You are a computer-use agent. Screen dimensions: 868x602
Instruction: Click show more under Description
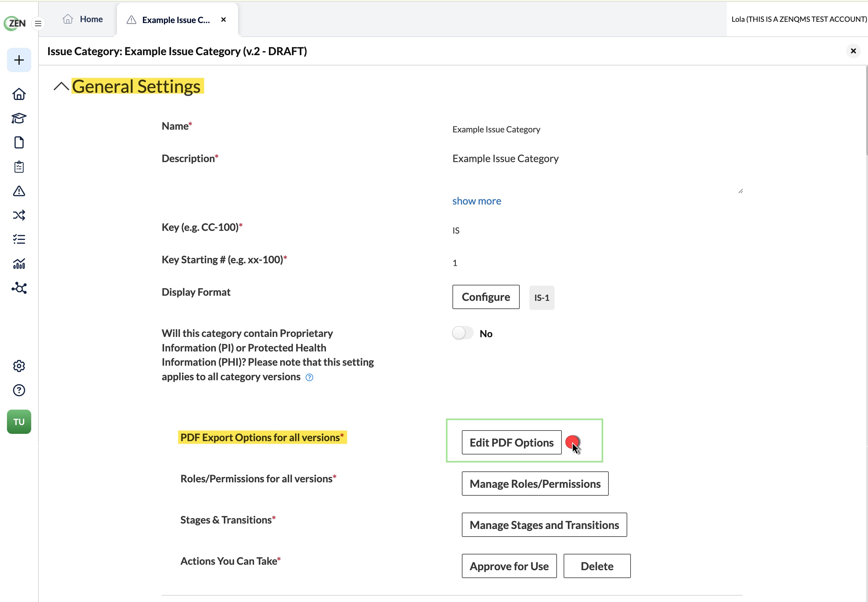477,201
